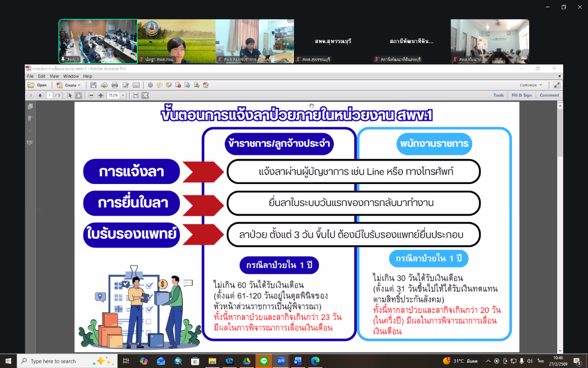
Task: Click the page number input field
Action: (x=51, y=95)
